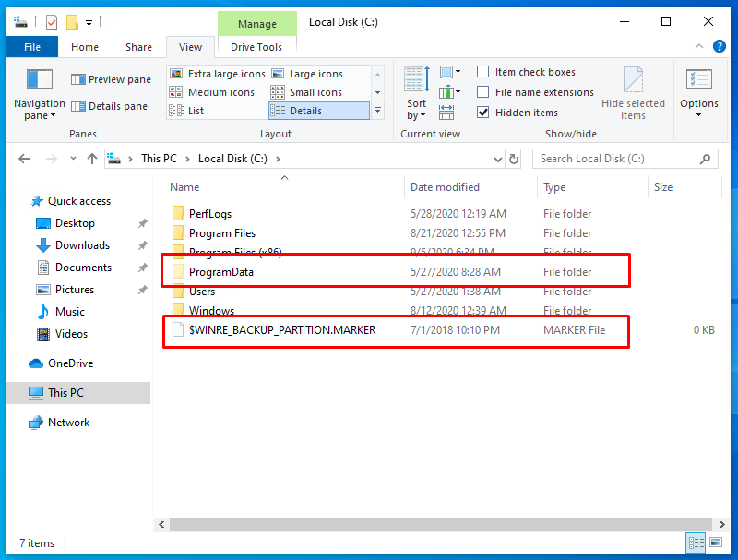Open the Share ribbon tab
The image size is (738, 560).
pyautogui.click(x=138, y=47)
